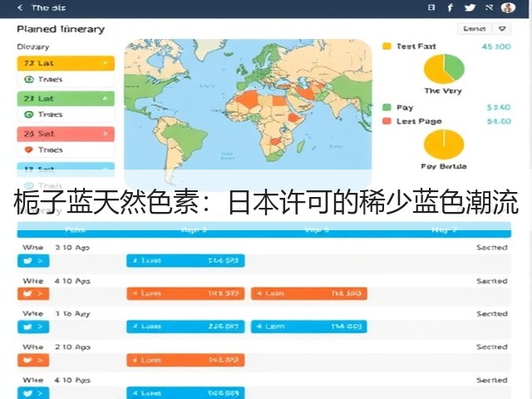Expand the red 26 Sat card
The image size is (532, 399).
(x=66, y=134)
